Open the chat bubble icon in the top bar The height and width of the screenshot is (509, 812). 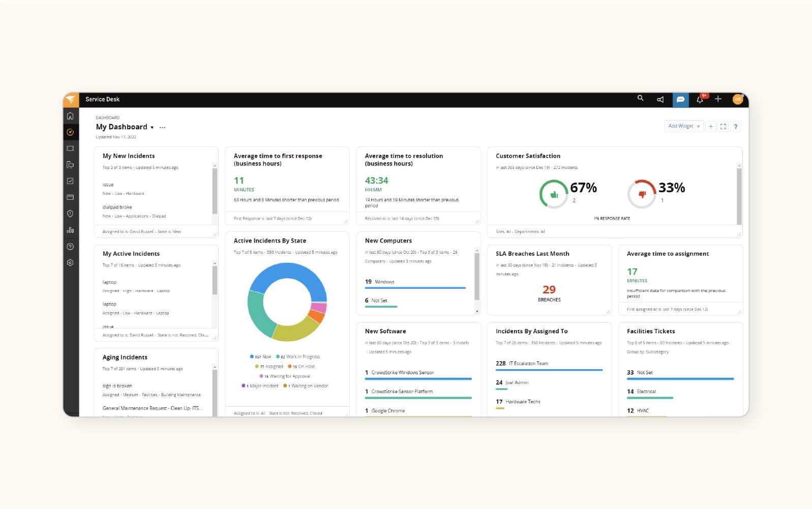point(680,100)
